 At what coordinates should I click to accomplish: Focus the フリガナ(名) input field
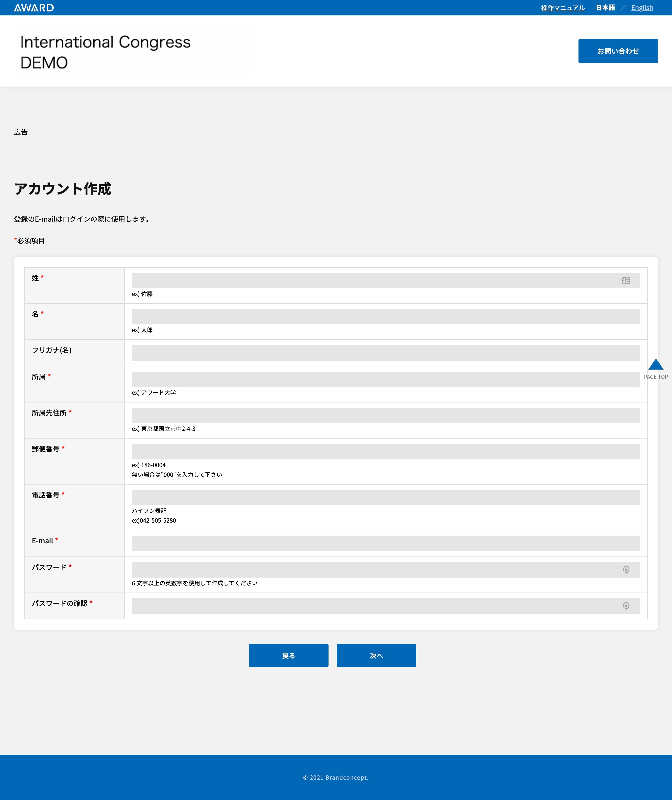pos(385,353)
